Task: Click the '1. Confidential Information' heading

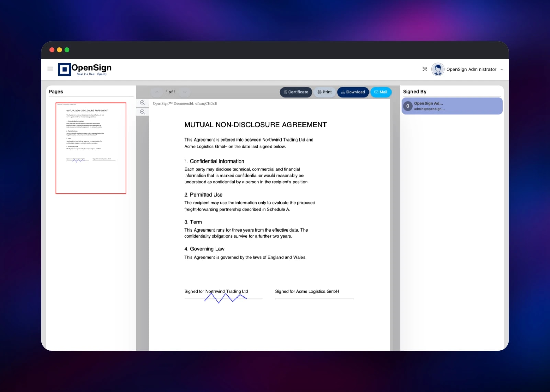Action: pyautogui.click(x=214, y=161)
